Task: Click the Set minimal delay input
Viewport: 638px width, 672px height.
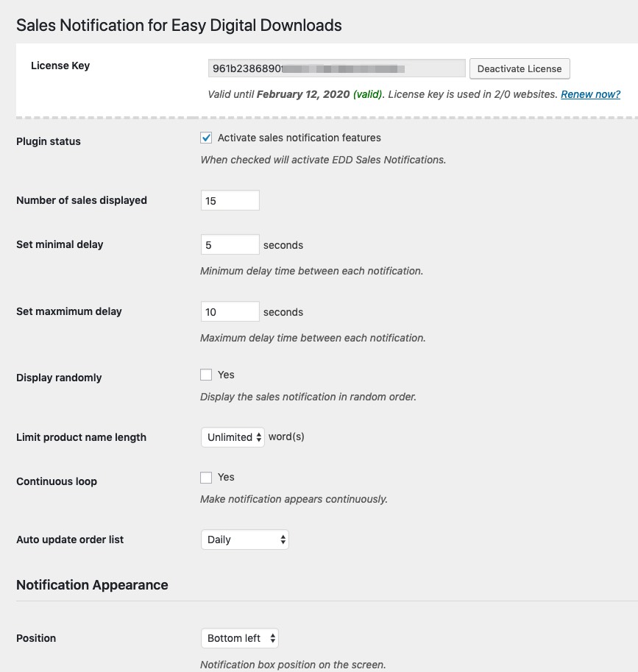Action: (230, 244)
